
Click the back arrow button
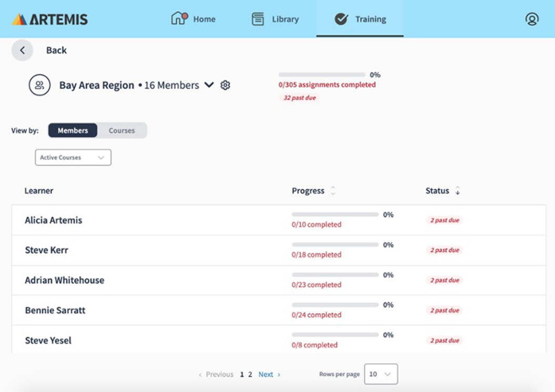pyautogui.click(x=22, y=50)
